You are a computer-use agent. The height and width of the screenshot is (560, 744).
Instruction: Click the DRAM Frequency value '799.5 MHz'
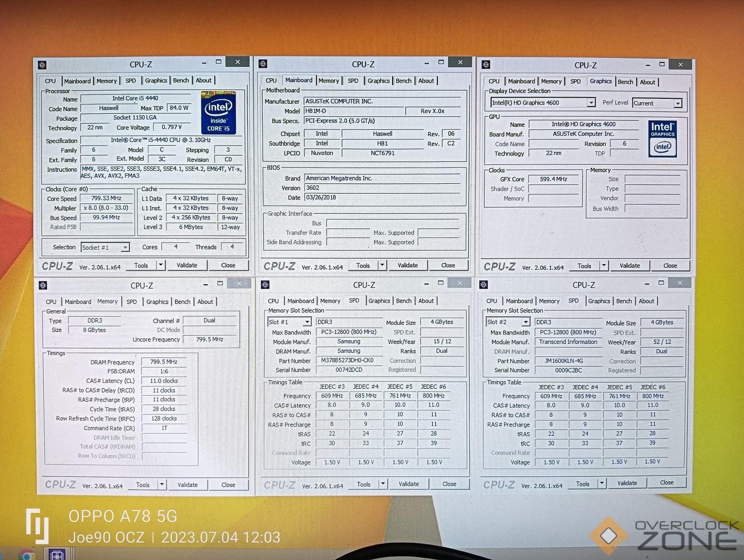164,362
